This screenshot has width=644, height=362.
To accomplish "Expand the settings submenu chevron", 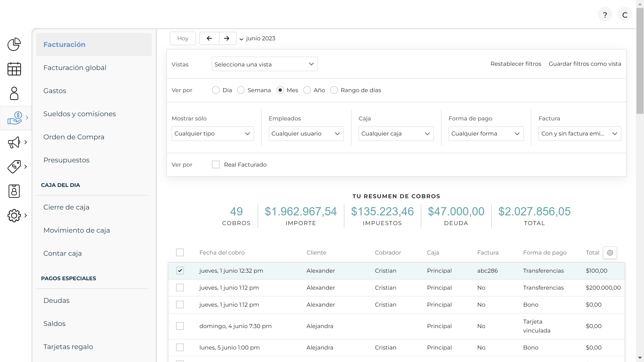I will pos(25,215).
